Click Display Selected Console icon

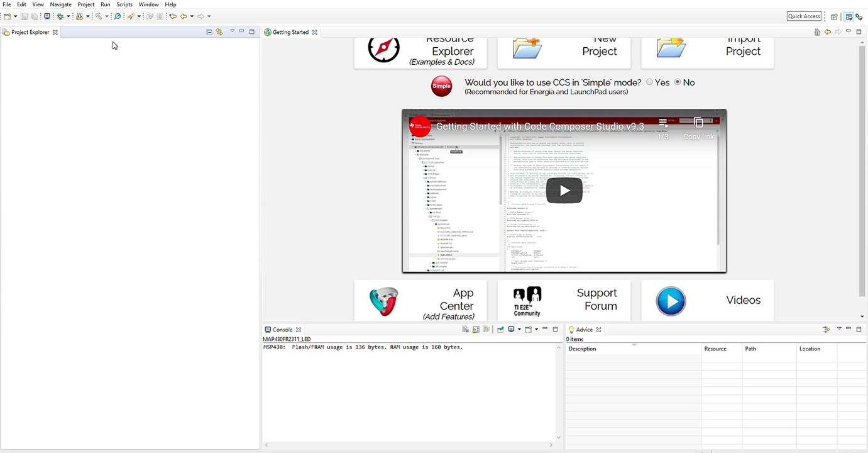tap(512, 330)
